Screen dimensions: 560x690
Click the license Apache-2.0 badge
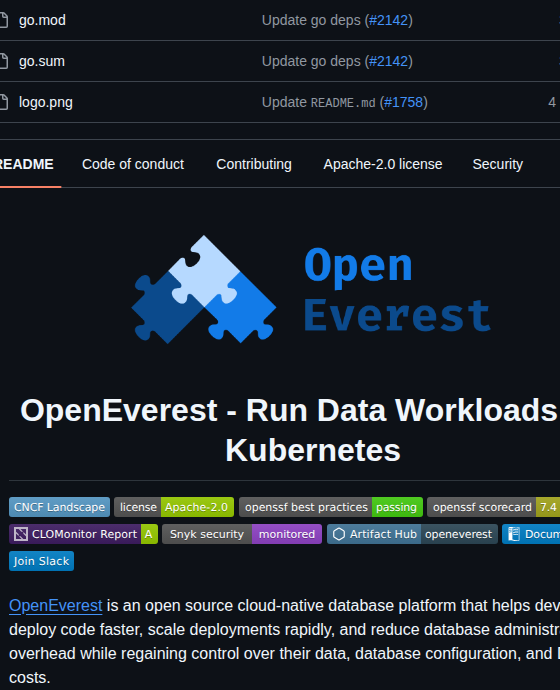[x=174, y=507]
